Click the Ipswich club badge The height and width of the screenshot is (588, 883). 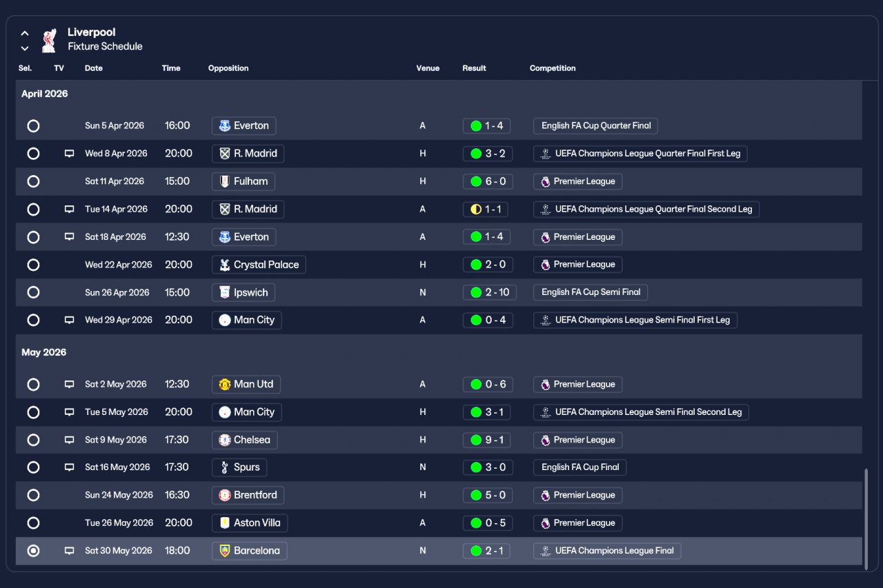224,292
